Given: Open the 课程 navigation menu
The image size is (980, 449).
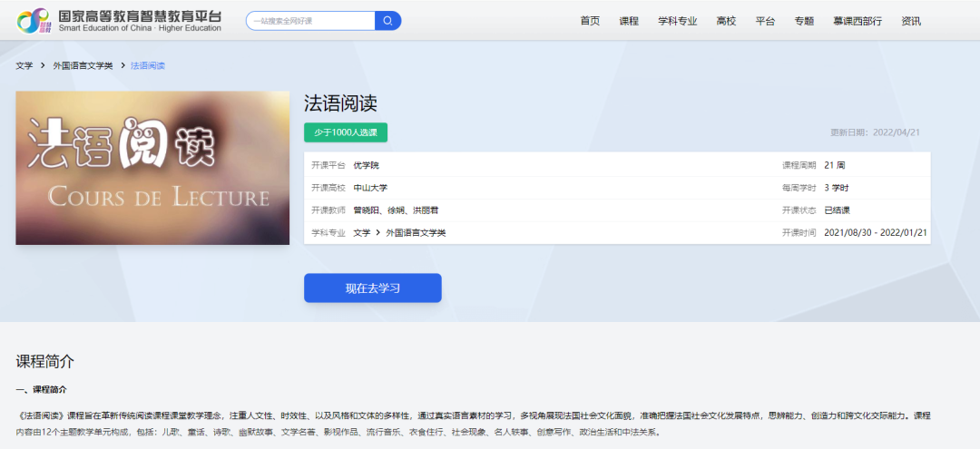Looking at the screenshot, I should pyautogui.click(x=629, y=21).
